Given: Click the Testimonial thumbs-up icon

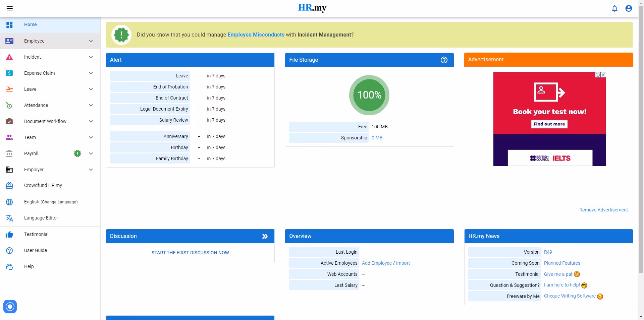Looking at the screenshot, I should pyautogui.click(x=9, y=235).
